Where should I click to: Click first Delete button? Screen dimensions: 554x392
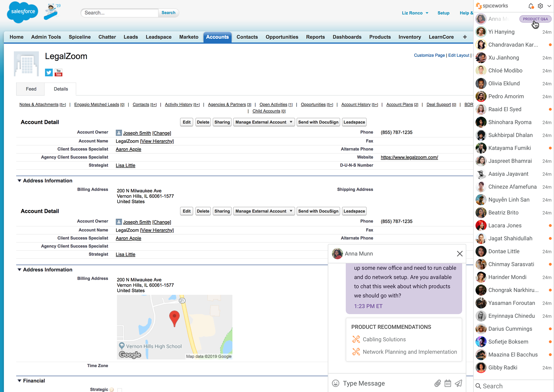click(x=203, y=122)
